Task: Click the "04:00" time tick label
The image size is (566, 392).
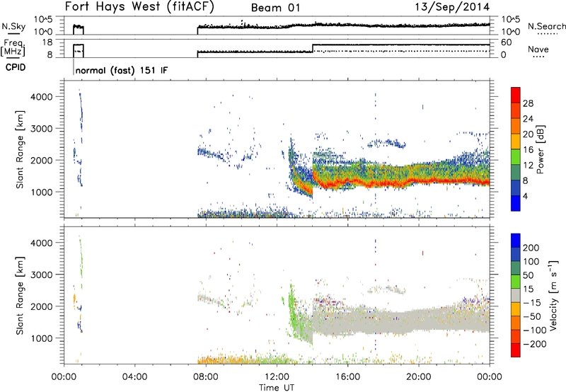Action: [x=134, y=377]
